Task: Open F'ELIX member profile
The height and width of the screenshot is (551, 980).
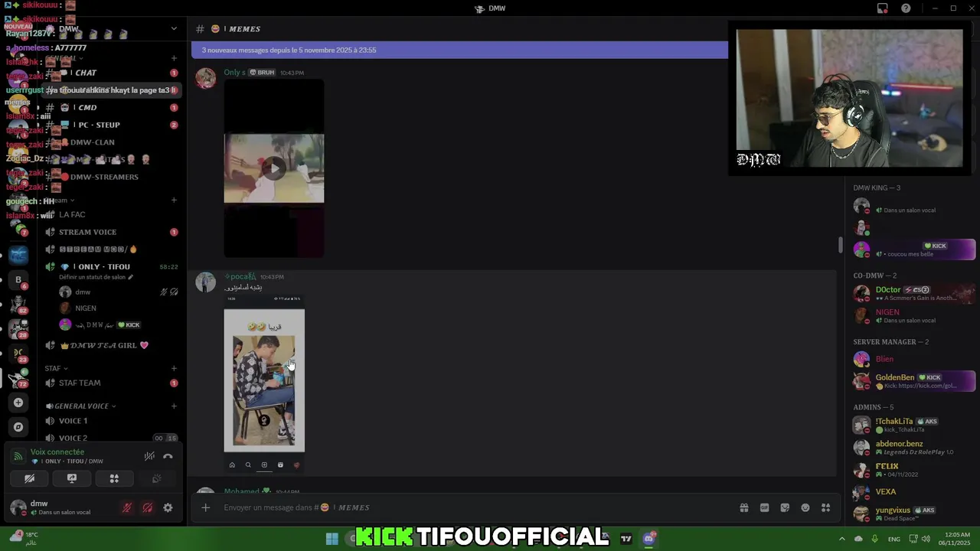Action: point(913,469)
